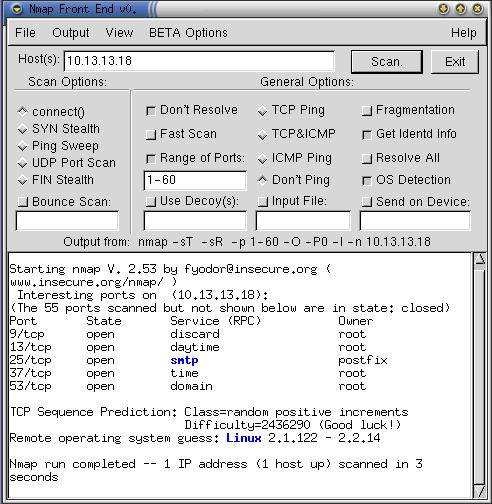Click the Exit button

click(x=455, y=62)
